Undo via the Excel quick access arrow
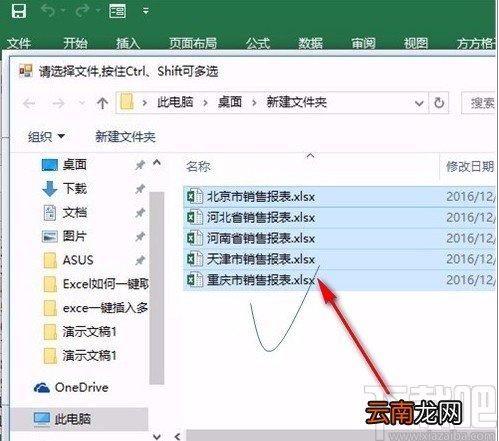The height and width of the screenshot is (441, 499). tap(48, 11)
